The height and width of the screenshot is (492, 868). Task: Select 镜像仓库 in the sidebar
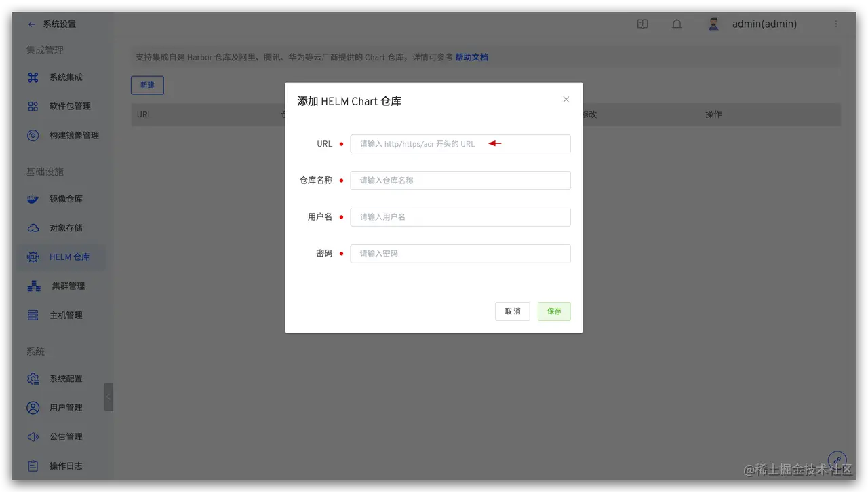[66, 199]
